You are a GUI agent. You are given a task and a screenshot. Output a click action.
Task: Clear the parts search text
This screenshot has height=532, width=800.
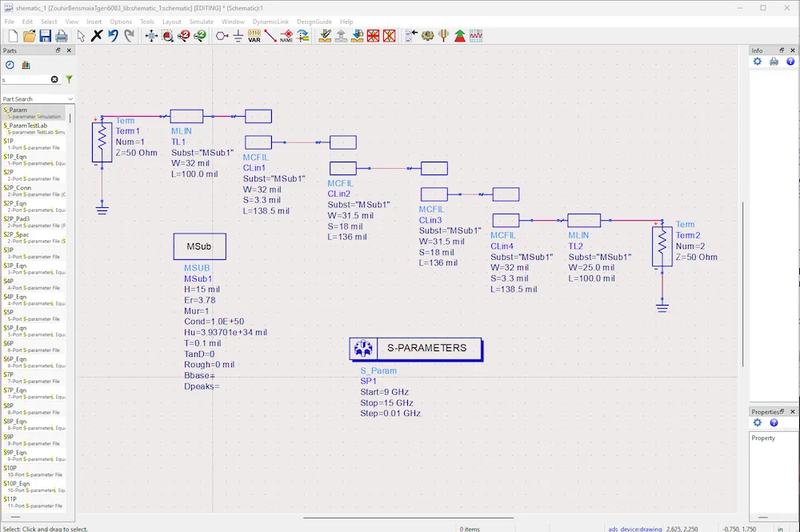click(54, 79)
